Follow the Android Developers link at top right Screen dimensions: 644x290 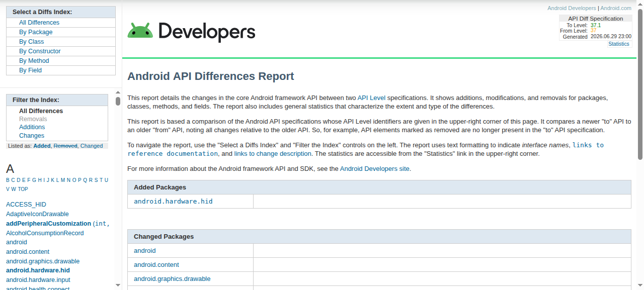[572, 9]
